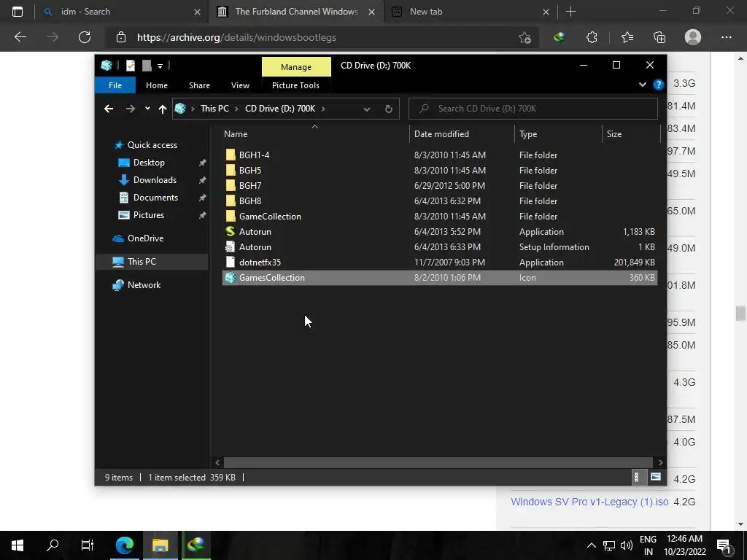Select the Autorun Application file
747x560 pixels.
(x=440, y=232)
